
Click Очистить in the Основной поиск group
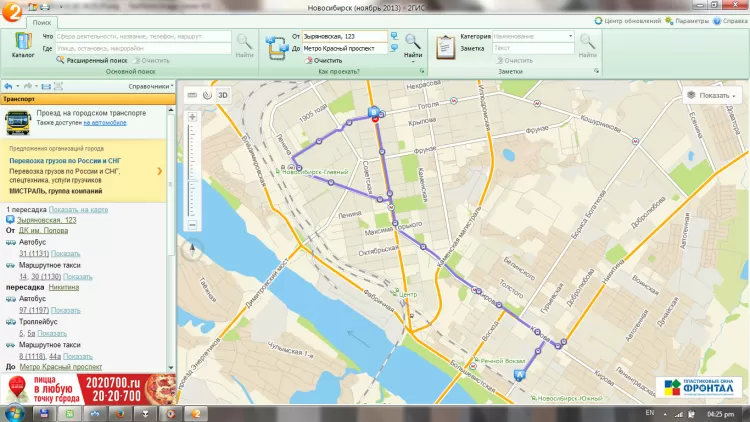(x=151, y=60)
